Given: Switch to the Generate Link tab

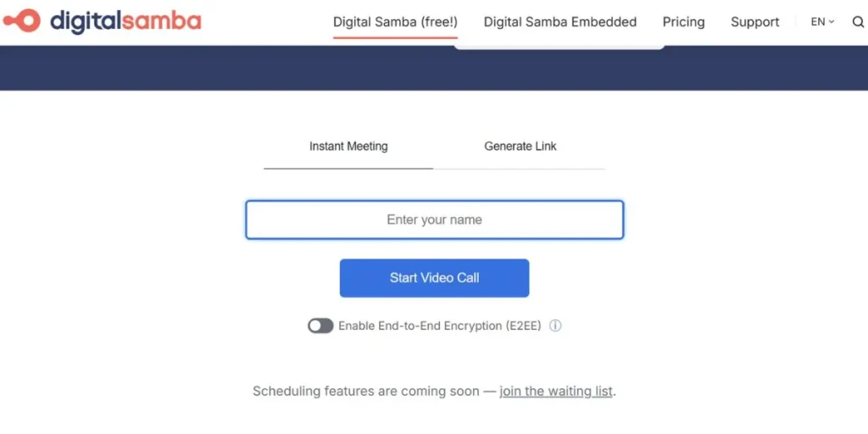Looking at the screenshot, I should [520, 147].
